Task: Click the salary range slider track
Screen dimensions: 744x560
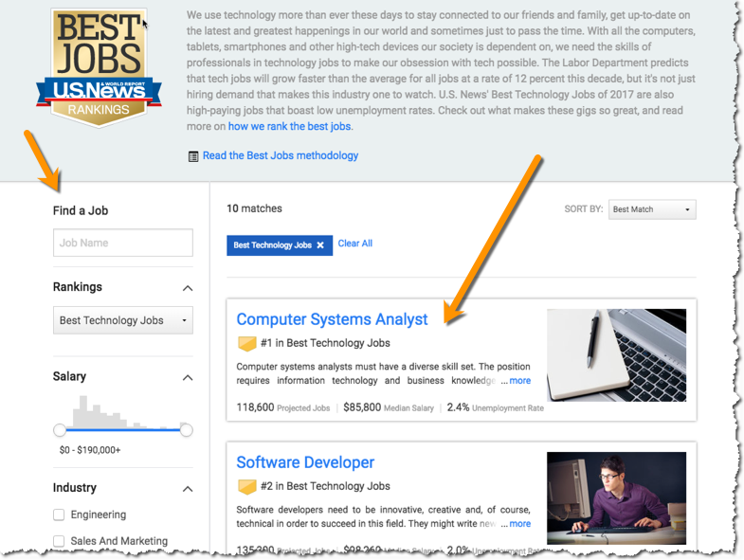Action: click(x=123, y=430)
